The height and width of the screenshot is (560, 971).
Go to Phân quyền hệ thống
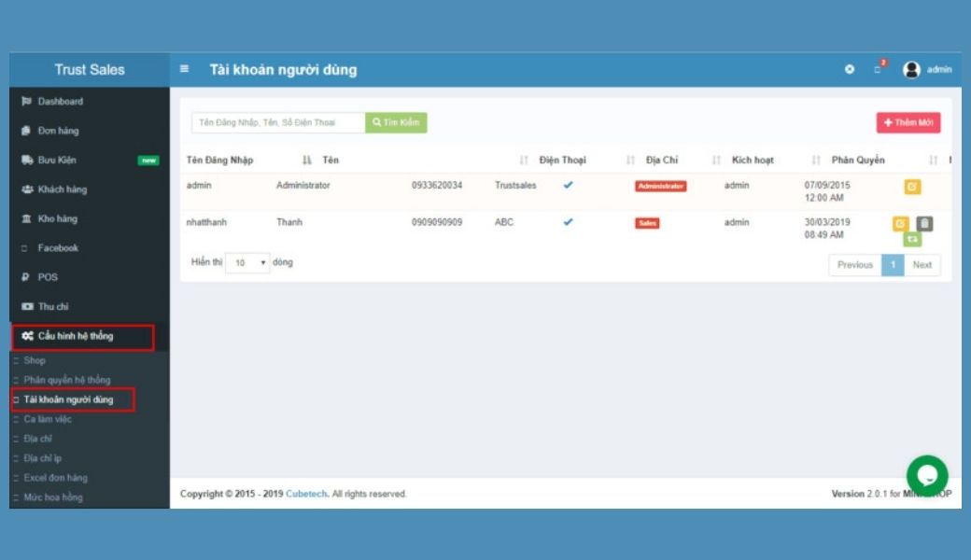[x=67, y=380]
